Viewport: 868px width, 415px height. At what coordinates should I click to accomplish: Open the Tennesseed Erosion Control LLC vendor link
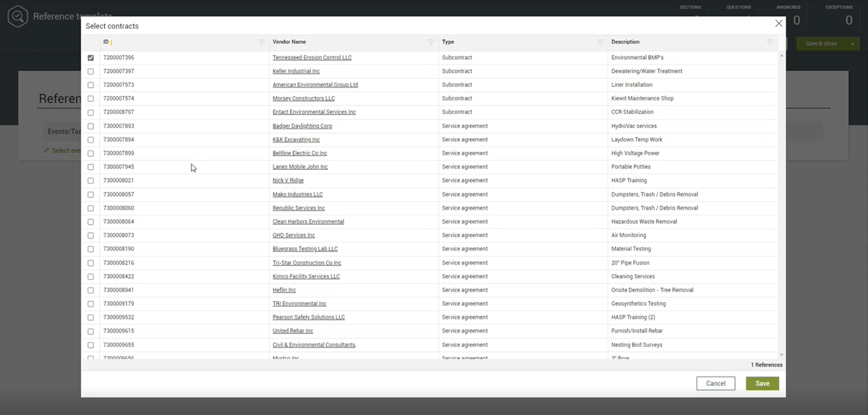[312, 58]
